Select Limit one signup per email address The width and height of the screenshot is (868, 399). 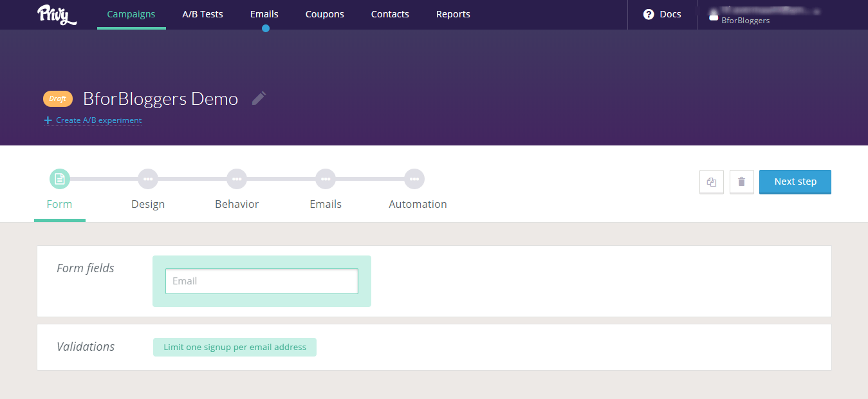click(235, 347)
